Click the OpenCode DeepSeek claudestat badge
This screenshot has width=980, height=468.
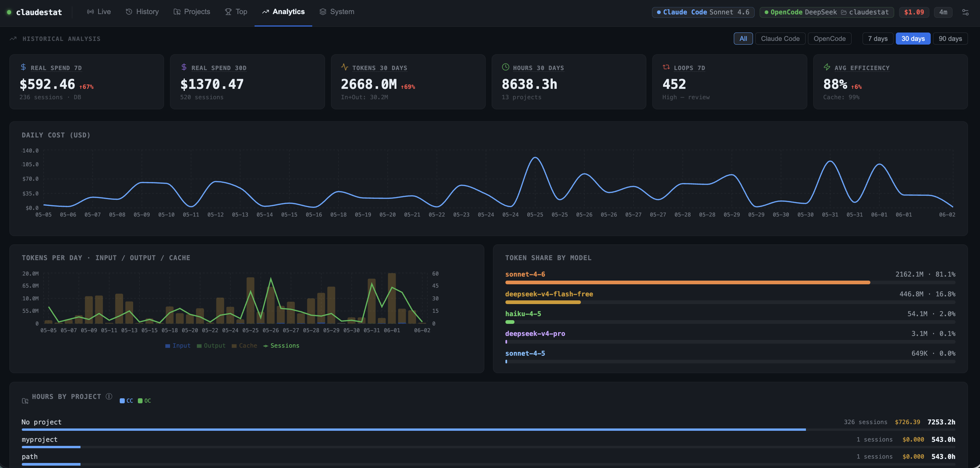(x=826, y=12)
